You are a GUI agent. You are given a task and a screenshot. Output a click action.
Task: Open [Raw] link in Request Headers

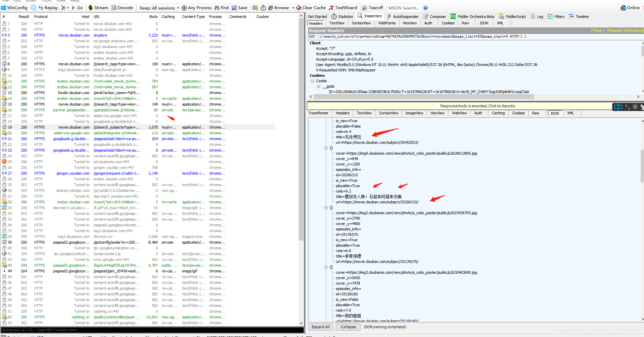(597, 30)
